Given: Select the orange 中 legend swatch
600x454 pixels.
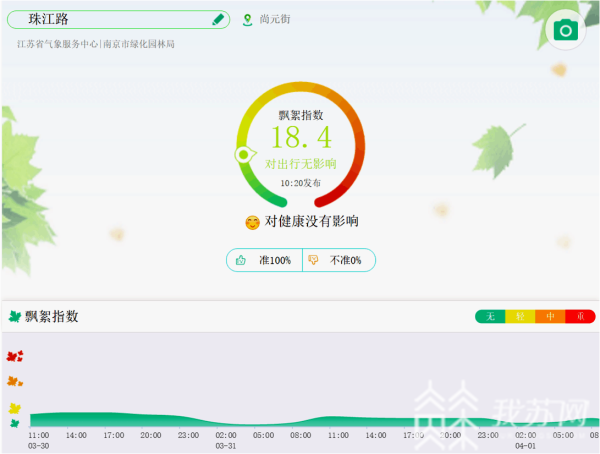Looking at the screenshot, I should [550, 317].
